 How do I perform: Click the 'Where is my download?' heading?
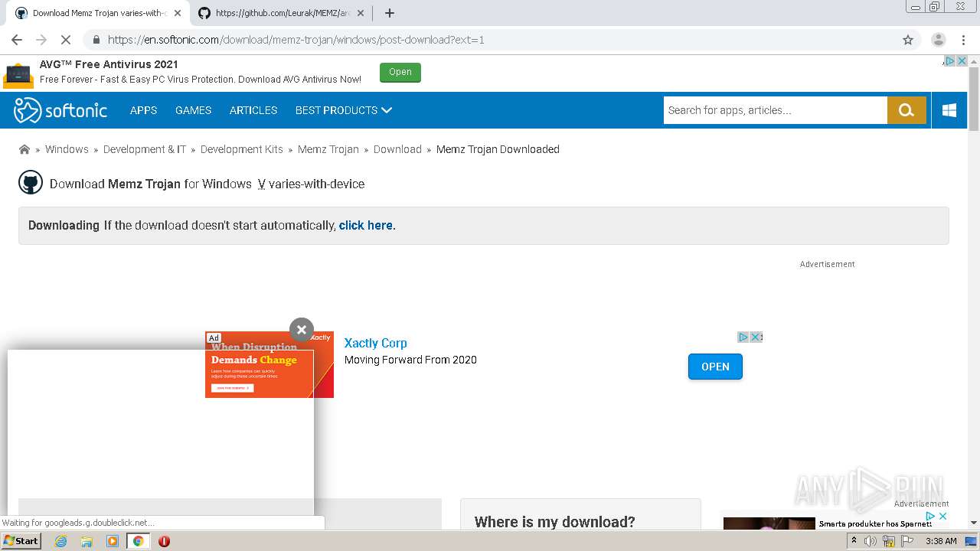[554, 522]
